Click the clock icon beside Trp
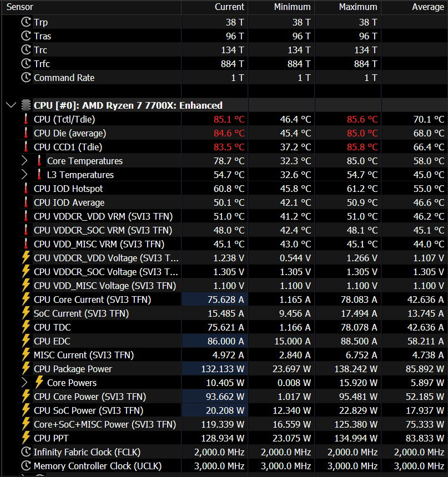Image resolution: width=448 pixels, height=477 pixels. (26, 22)
